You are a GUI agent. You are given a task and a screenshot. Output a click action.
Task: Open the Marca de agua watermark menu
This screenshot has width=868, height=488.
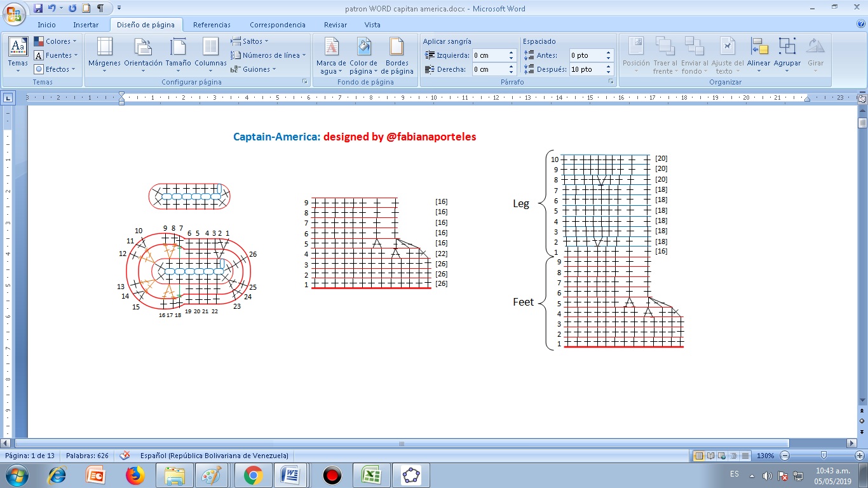[331, 55]
